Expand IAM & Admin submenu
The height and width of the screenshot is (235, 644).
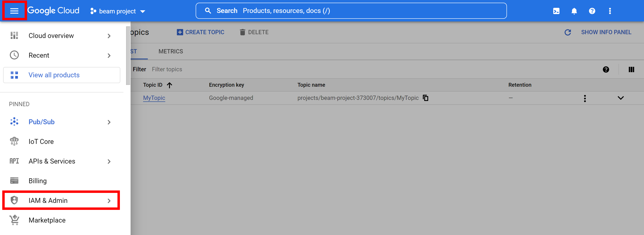pos(109,201)
